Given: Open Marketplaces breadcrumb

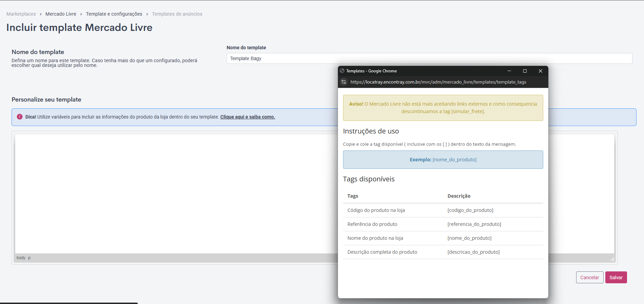Looking at the screenshot, I should click(21, 14).
